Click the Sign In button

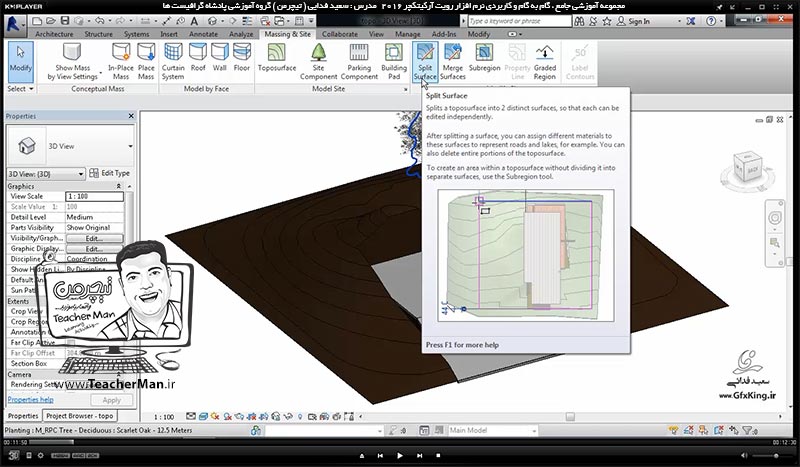coord(633,21)
